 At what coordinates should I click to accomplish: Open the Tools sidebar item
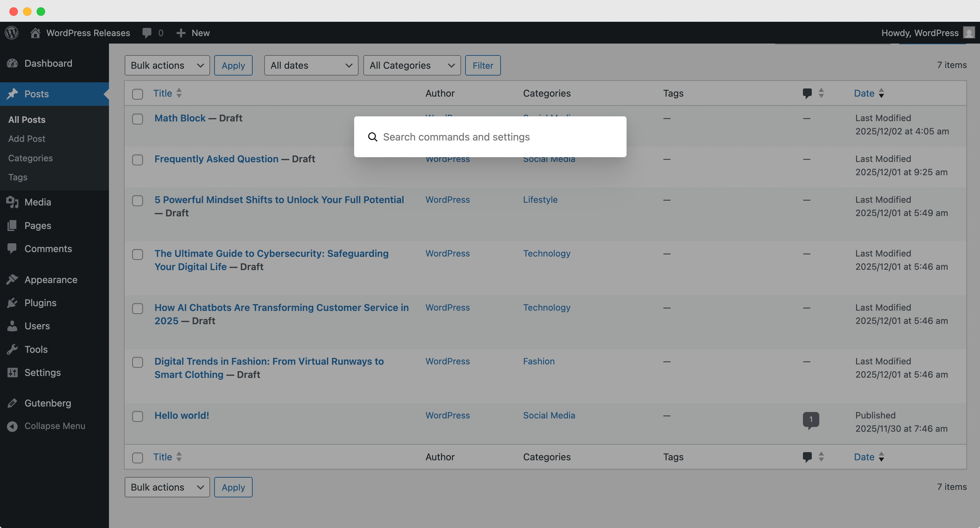click(36, 349)
